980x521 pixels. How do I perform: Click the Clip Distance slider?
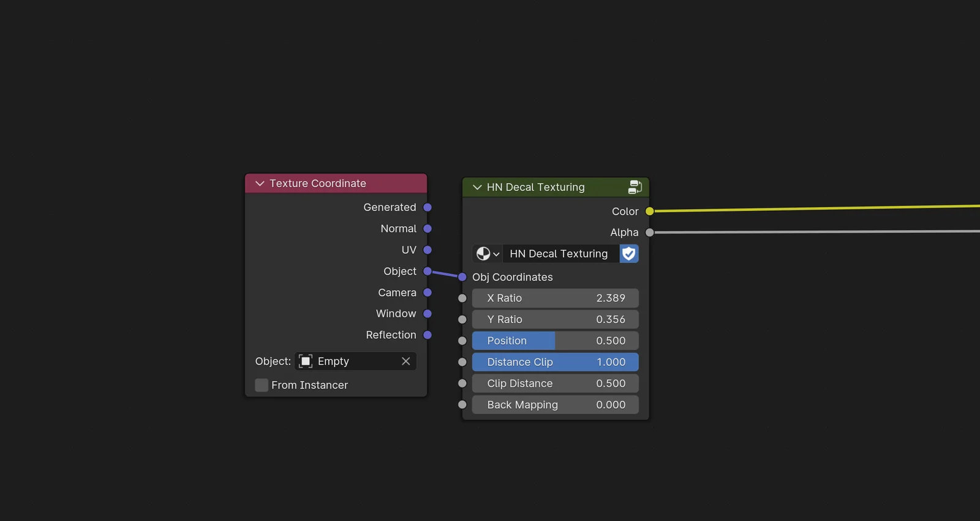coord(556,383)
